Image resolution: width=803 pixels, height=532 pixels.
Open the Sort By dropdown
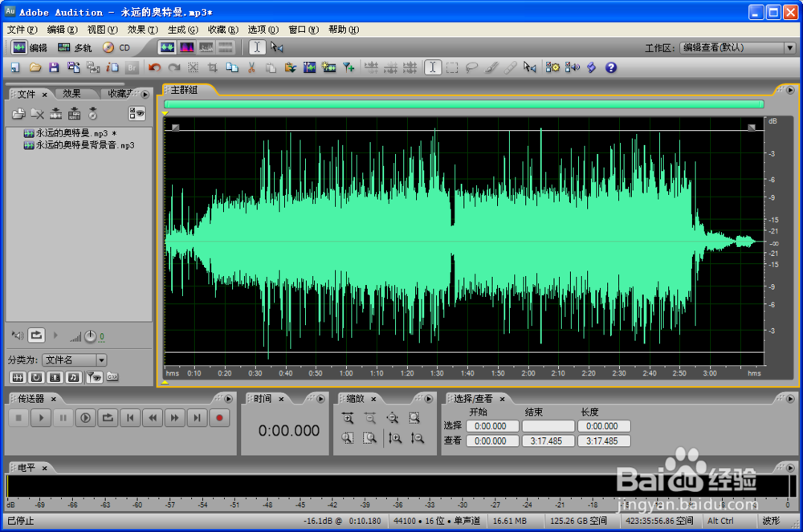tap(74, 360)
